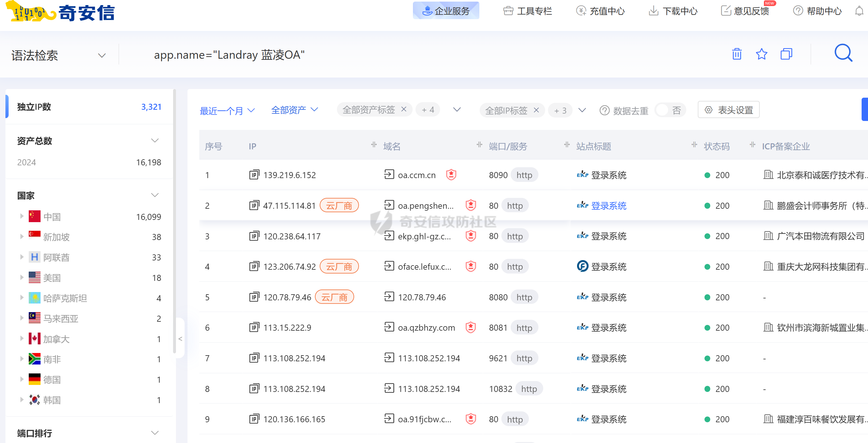Open 帮助中心 menu

click(817, 11)
